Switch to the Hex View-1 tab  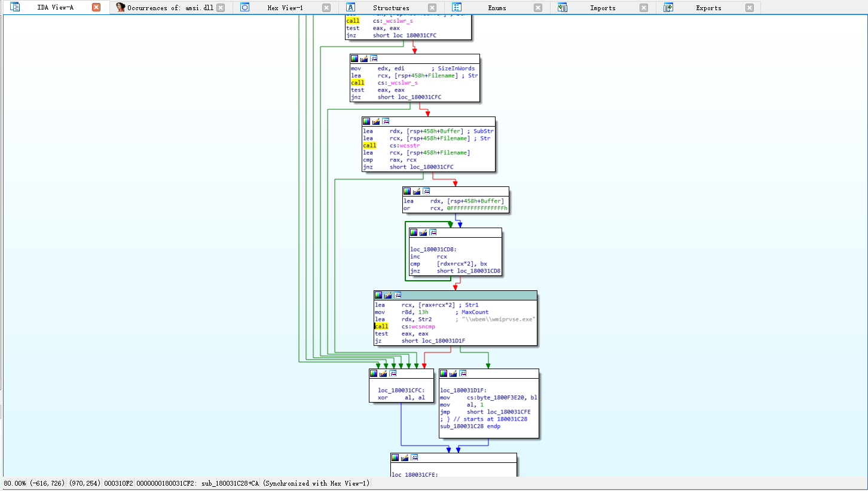285,8
